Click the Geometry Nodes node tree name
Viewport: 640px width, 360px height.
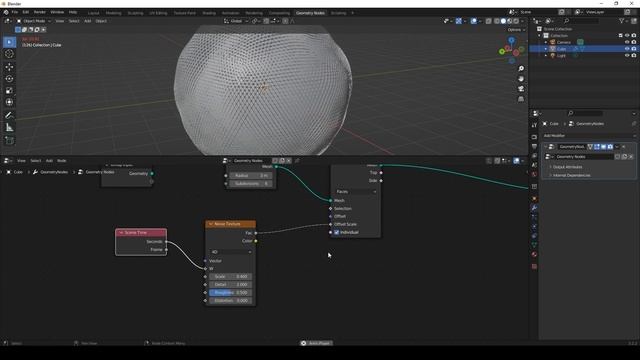tap(248, 161)
